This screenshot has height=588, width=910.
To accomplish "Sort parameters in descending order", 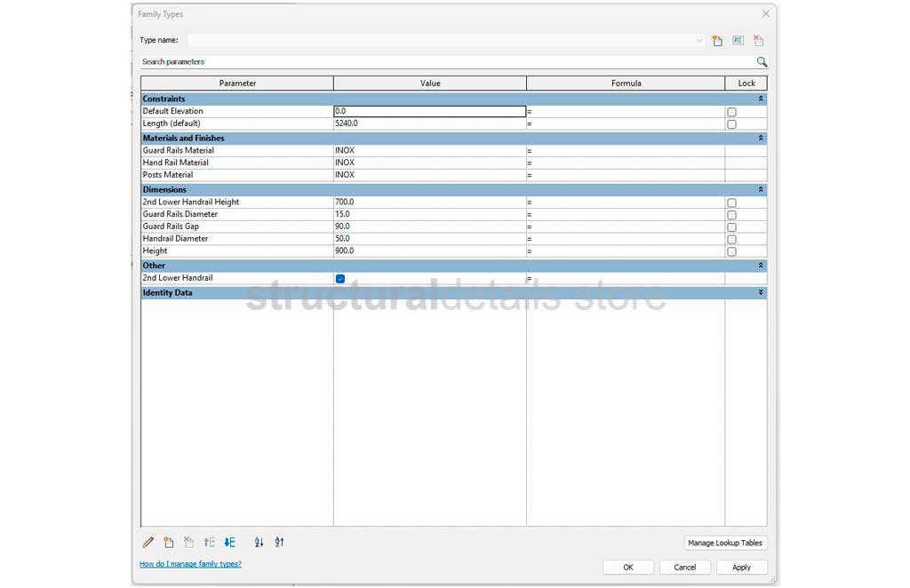I will click(279, 543).
